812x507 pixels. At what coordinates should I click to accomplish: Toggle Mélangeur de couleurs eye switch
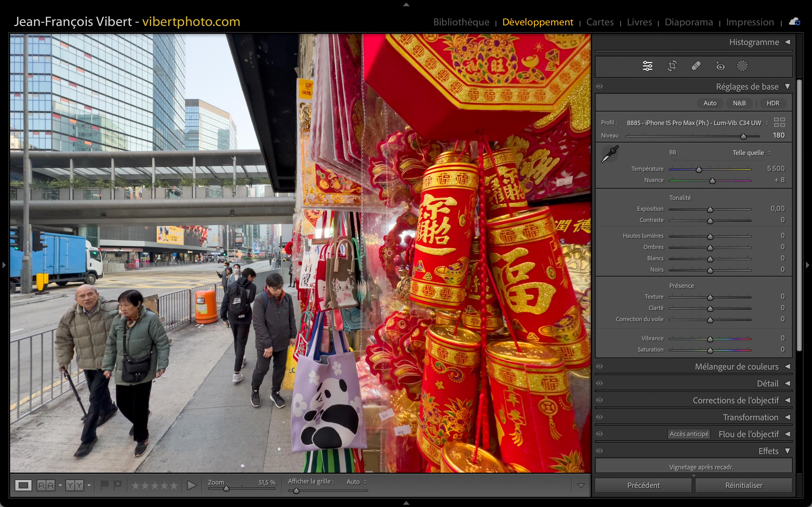tap(600, 366)
